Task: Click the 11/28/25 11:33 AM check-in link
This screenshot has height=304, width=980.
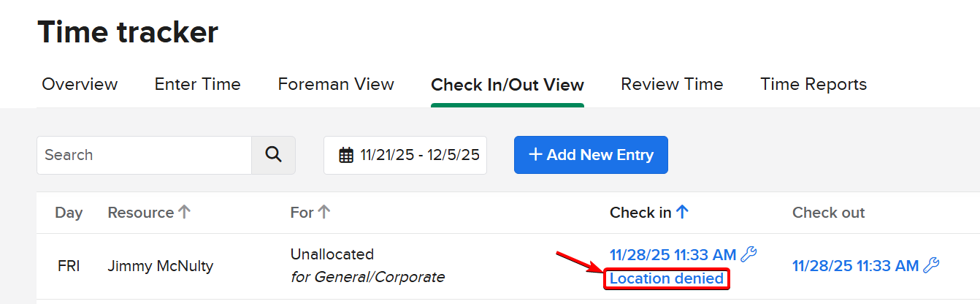Action: (673, 254)
